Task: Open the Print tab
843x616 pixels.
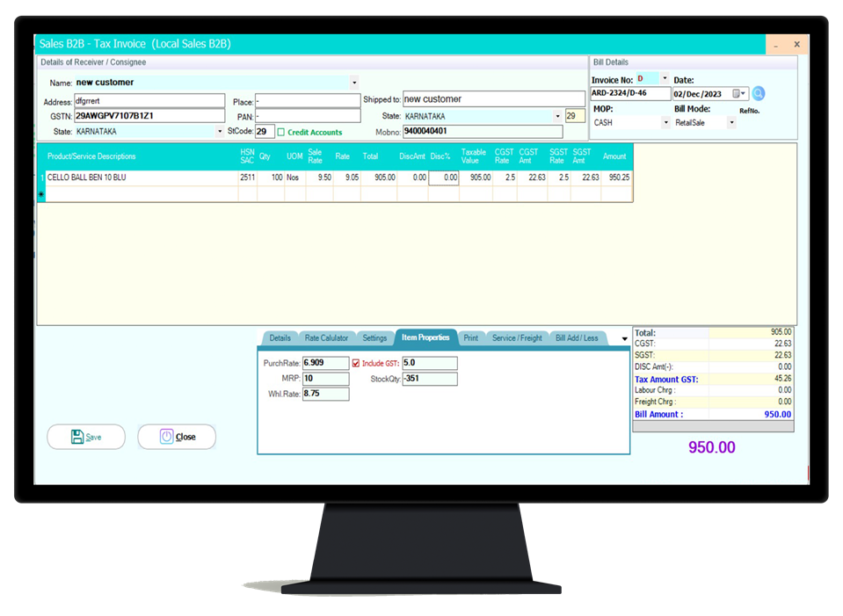Action: click(471, 338)
